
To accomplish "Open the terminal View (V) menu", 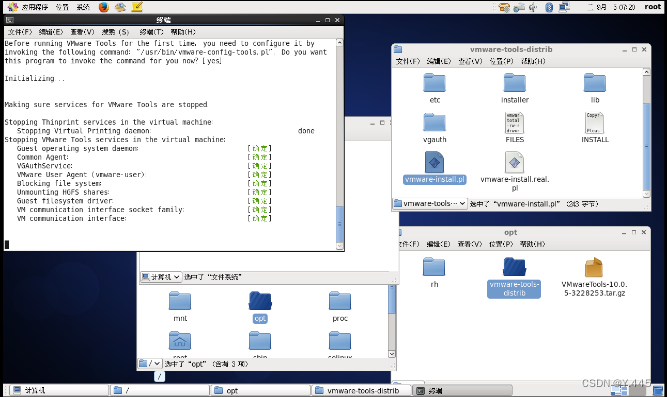I will click(x=82, y=32).
